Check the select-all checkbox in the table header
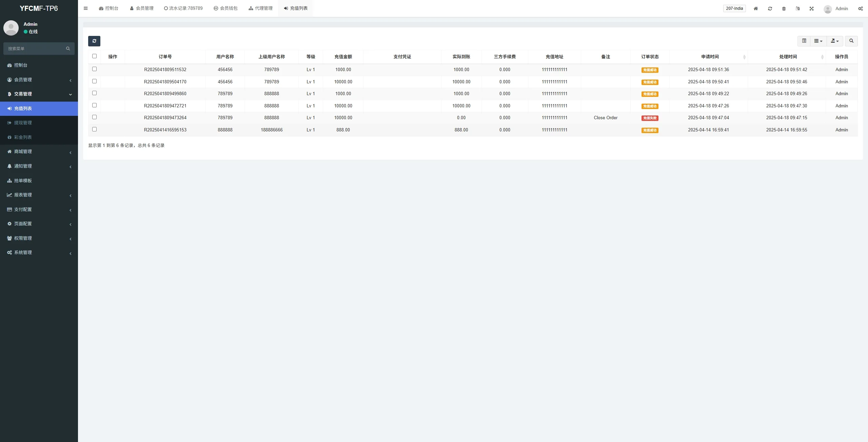868x442 pixels. point(94,56)
